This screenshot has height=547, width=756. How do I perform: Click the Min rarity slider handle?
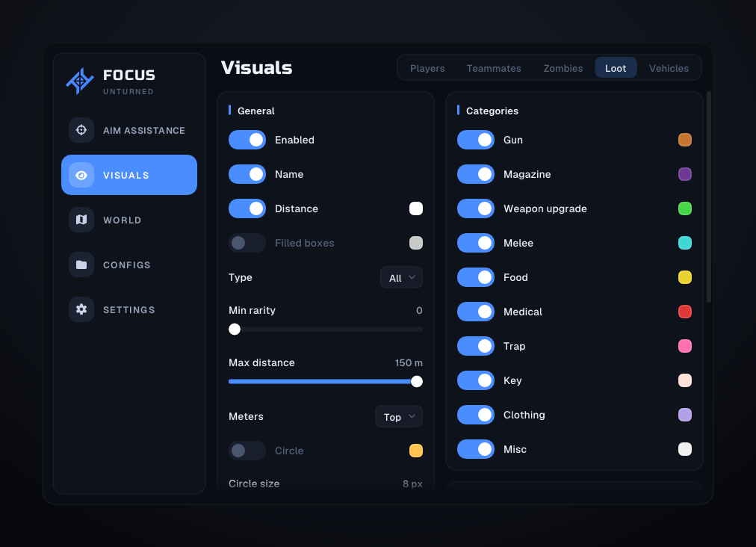click(x=235, y=330)
